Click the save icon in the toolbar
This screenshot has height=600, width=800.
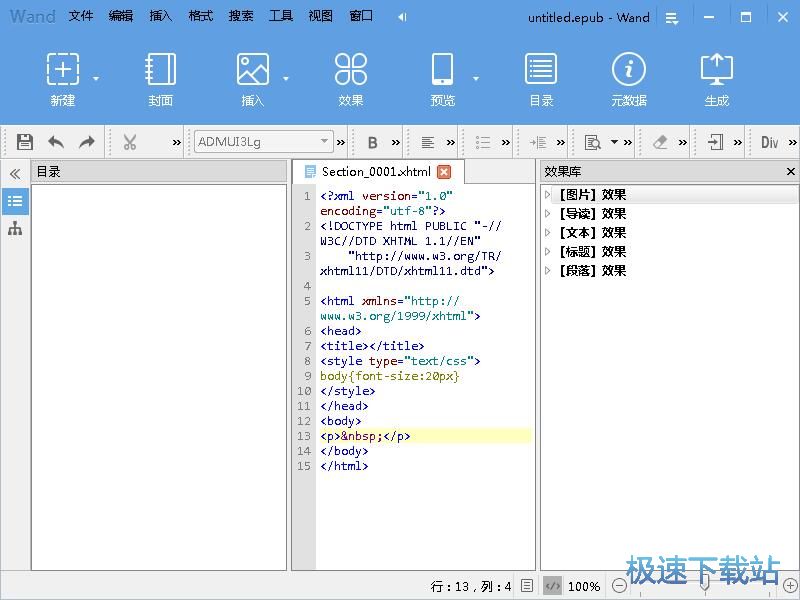24,142
